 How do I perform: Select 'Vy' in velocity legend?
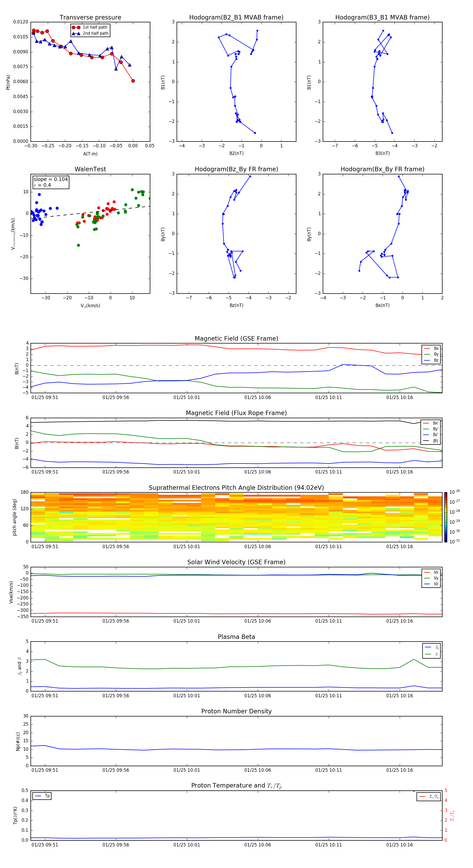pyautogui.click(x=431, y=578)
